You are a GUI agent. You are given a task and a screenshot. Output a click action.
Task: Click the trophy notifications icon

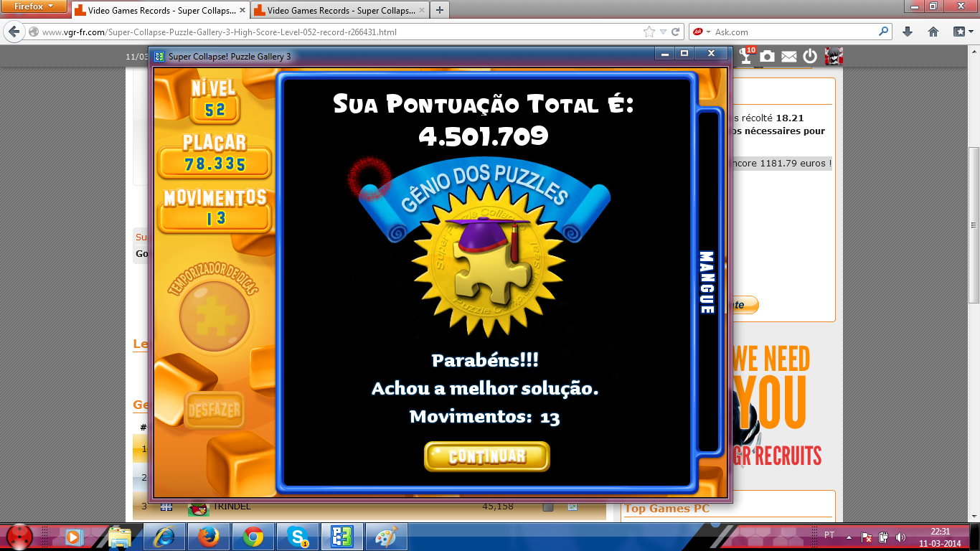pyautogui.click(x=747, y=57)
